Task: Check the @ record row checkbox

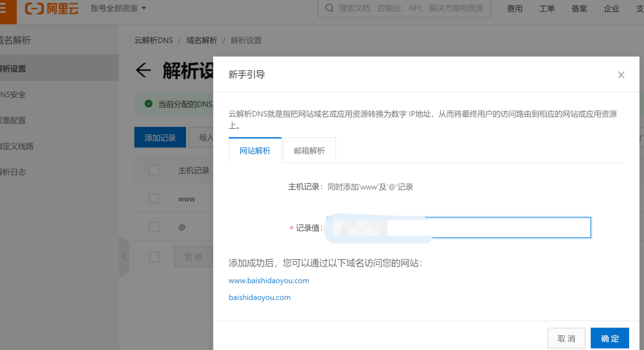Action: (154, 227)
